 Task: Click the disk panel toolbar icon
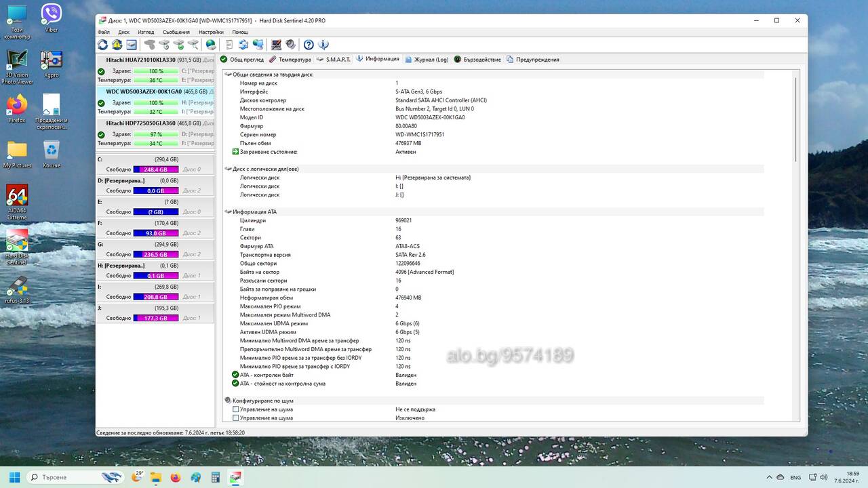132,45
